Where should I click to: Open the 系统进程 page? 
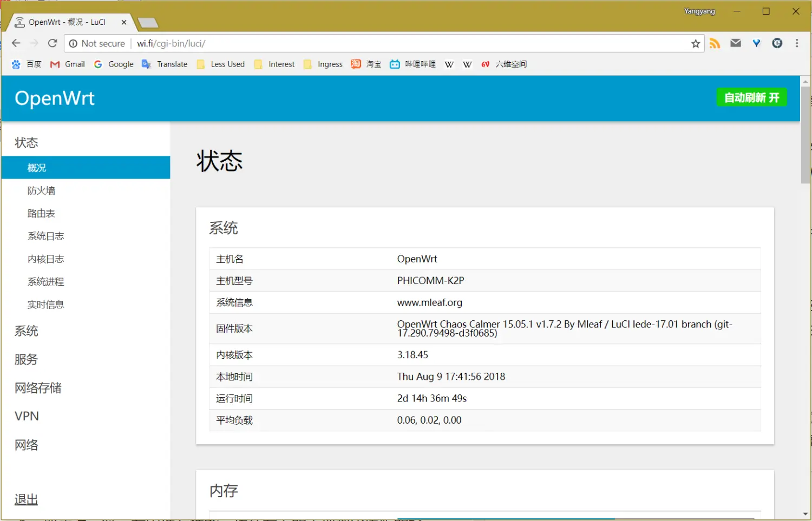[46, 281]
